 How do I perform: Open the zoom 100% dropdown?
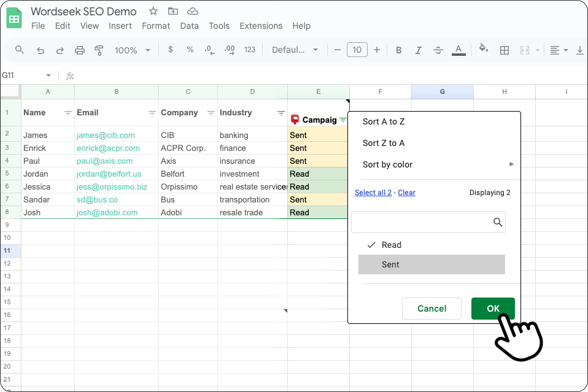(x=132, y=50)
